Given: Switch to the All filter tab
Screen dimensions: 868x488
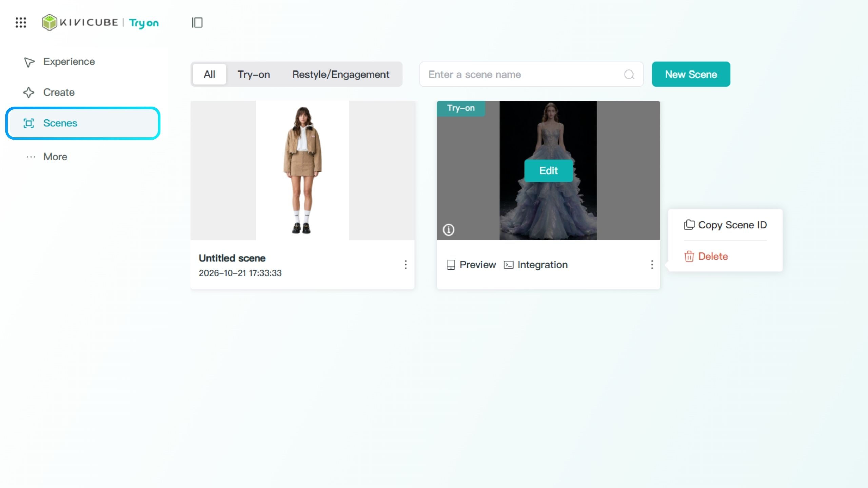Looking at the screenshot, I should 209,74.
